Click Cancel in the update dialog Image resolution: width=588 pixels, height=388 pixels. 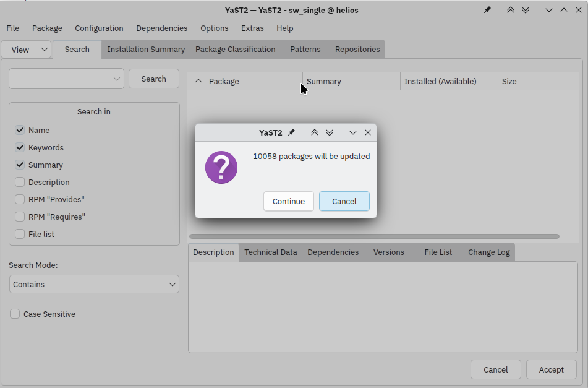(344, 201)
